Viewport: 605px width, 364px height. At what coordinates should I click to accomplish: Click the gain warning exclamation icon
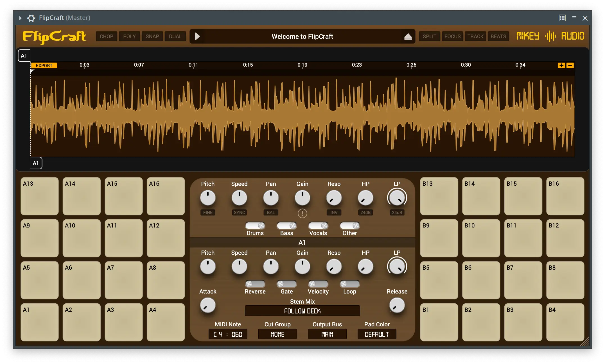coord(302,213)
